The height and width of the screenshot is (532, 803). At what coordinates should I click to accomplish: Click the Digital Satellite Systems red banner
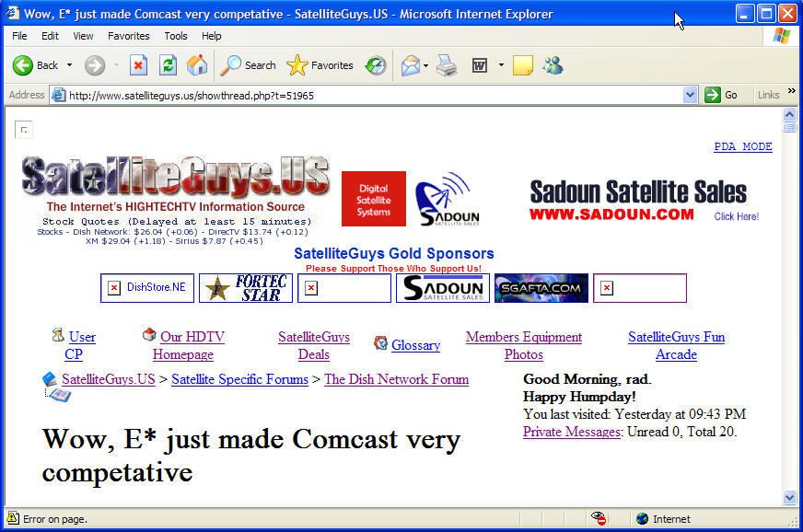click(374, 199)
